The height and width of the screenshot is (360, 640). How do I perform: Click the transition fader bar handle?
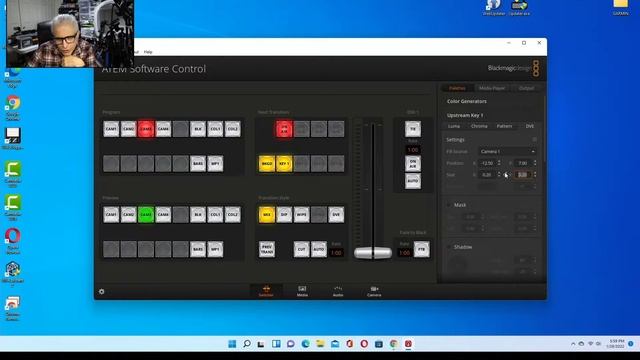[373, 253]
